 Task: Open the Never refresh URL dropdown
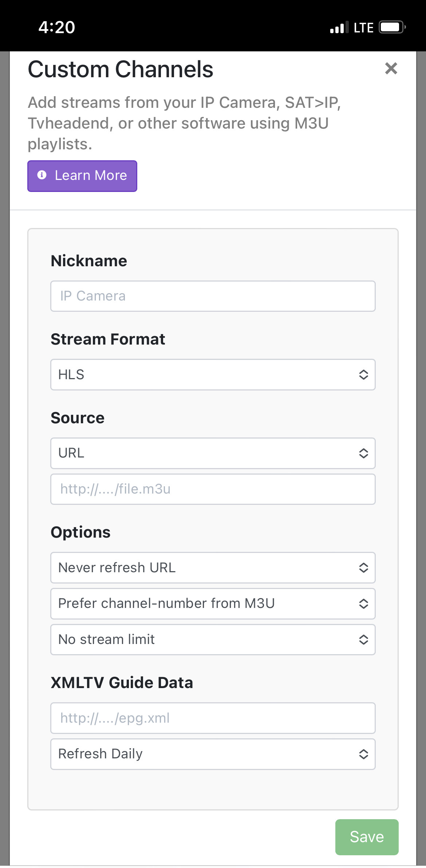(213, 567)
